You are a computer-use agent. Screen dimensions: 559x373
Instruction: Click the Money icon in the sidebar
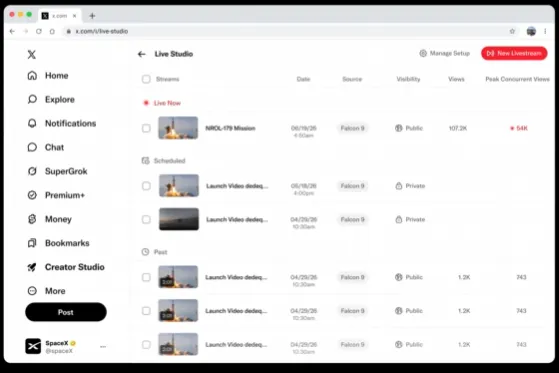tap(32, 219)
